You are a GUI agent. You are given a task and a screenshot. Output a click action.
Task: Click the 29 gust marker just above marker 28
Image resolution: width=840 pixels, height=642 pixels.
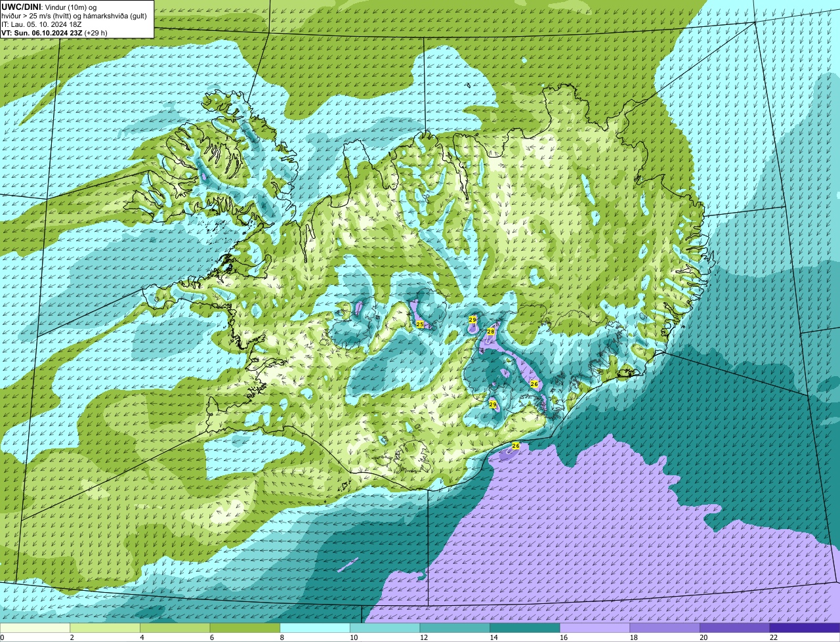coord(472,319)
